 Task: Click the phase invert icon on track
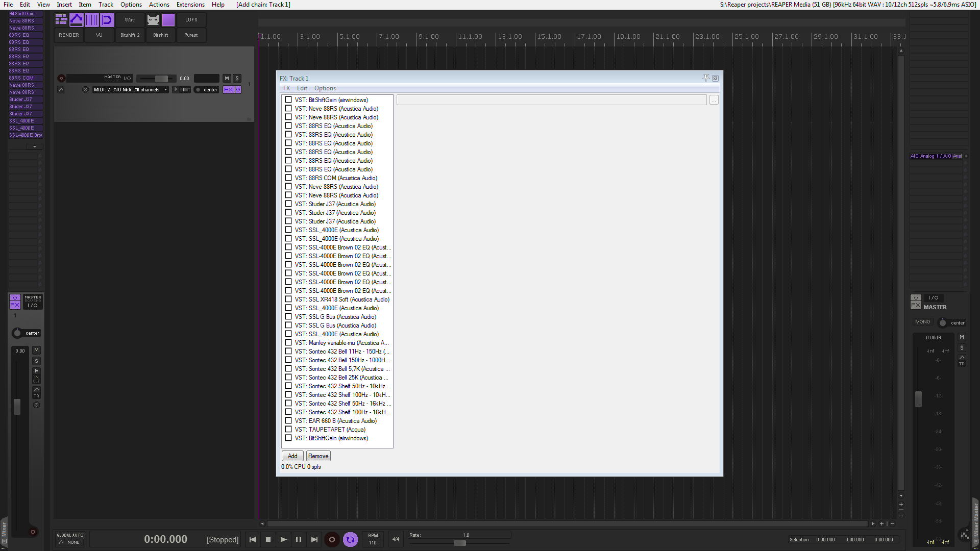[x=85, y=90]
